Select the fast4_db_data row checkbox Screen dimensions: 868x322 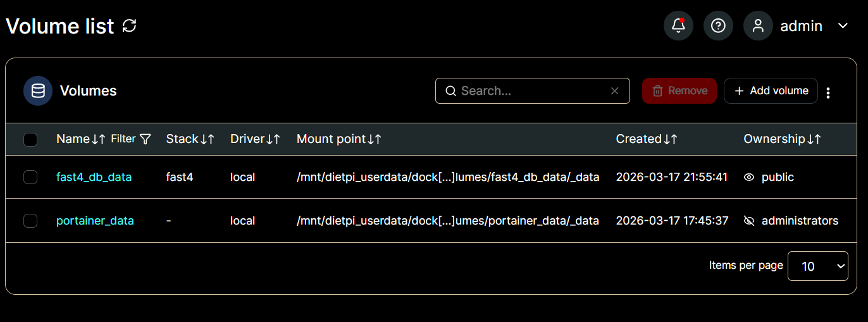coord(30,177)
